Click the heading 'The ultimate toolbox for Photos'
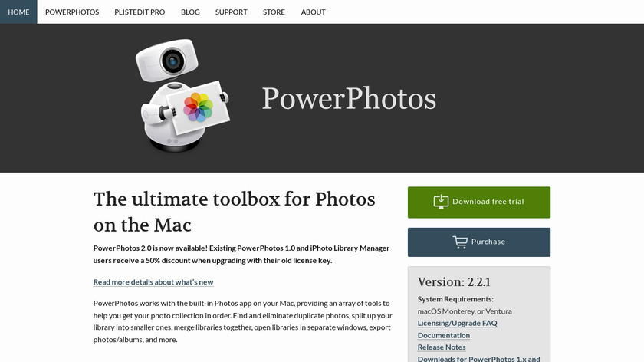The height and width of the screenshot is (362, 644). point(234,212)
